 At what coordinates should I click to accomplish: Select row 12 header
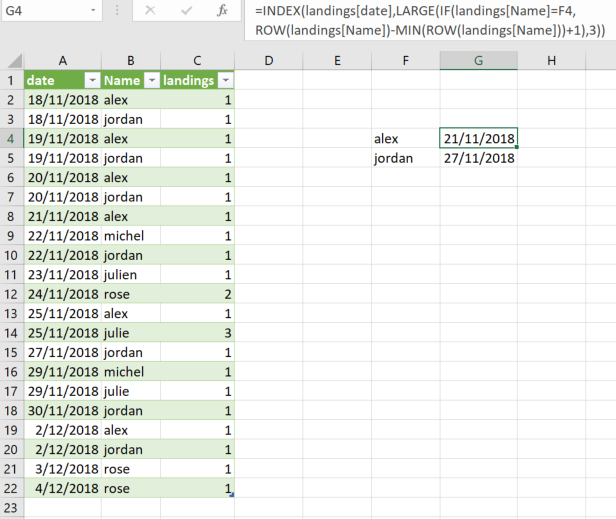[x=11, y=294]
